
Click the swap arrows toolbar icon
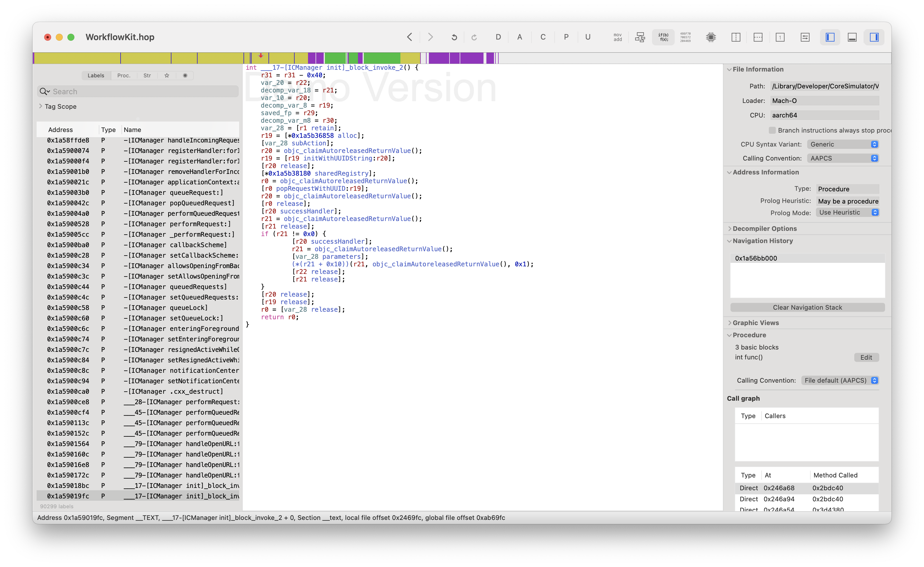(805, 37)
